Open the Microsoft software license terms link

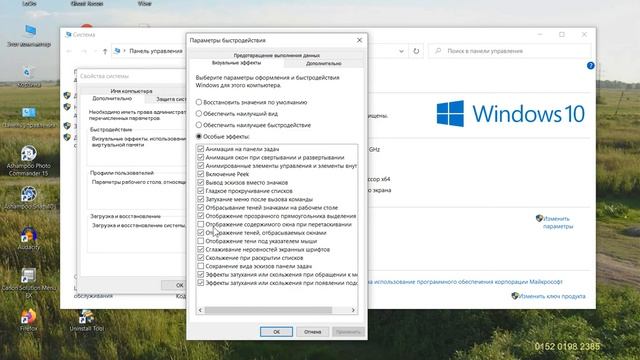(x=465, y=282)
